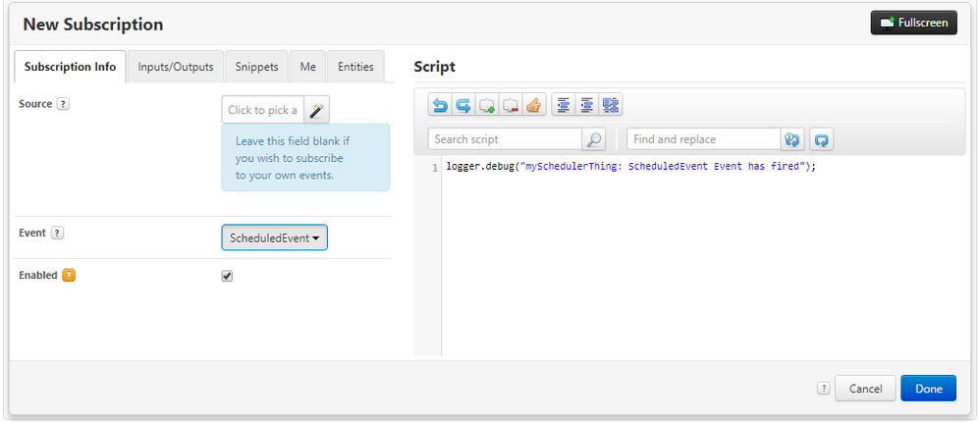980x422 pixels.
Task: Open the Snippets tab
Action: [256, 67]
